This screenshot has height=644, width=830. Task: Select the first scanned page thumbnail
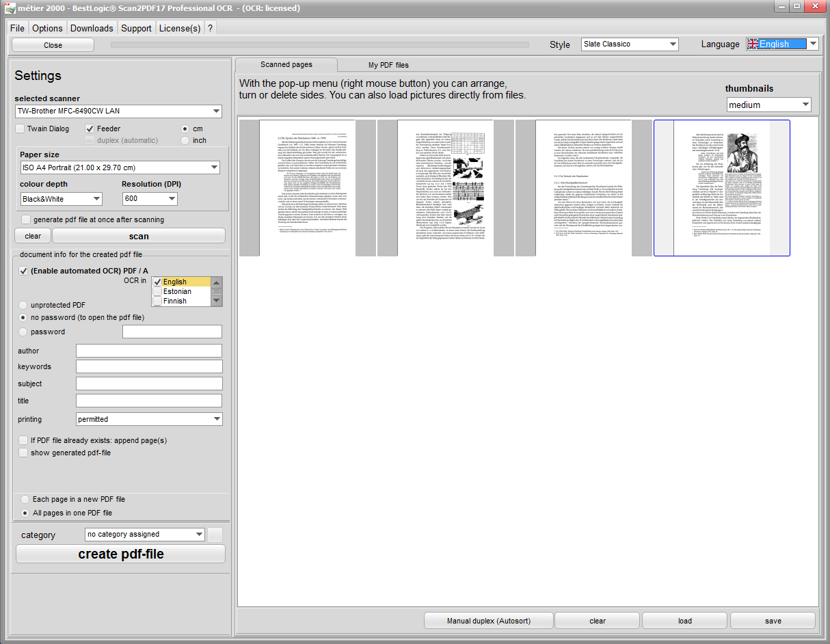point(308,188)
